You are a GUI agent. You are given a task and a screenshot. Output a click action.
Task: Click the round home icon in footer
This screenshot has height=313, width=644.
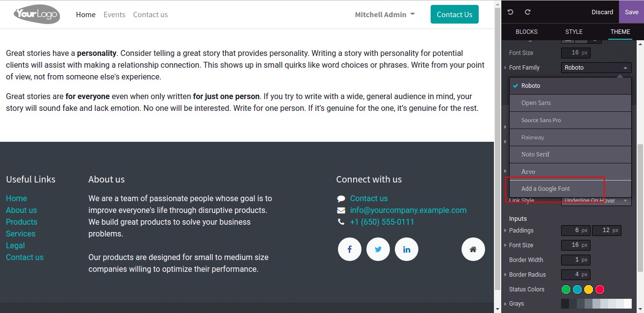pyautogui.click(x=473, y=249)
